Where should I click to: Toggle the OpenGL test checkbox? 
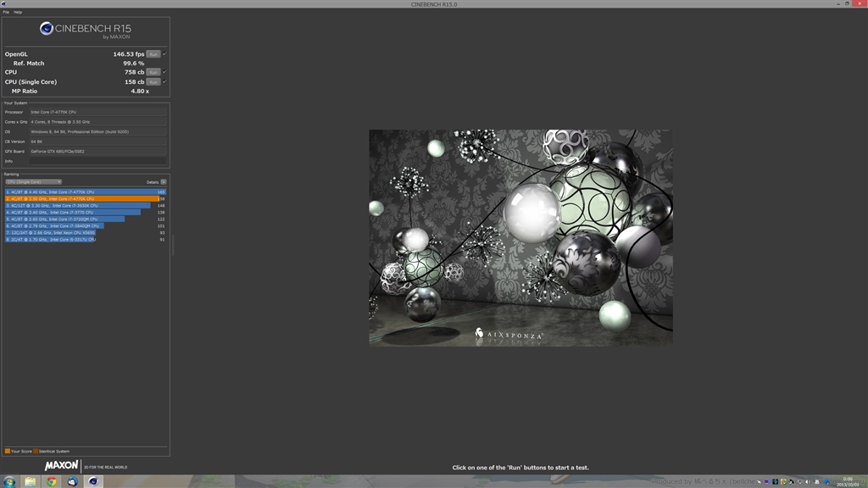coord(164,53)
